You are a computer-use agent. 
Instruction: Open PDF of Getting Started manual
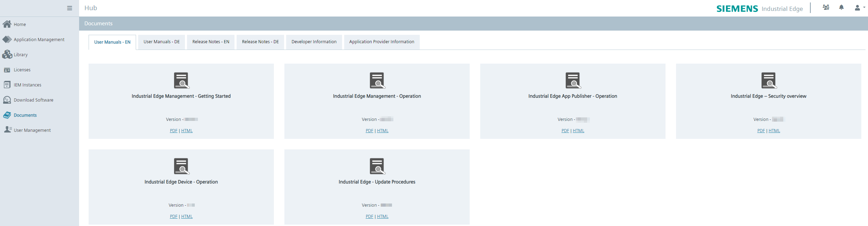tap(174, 131)
